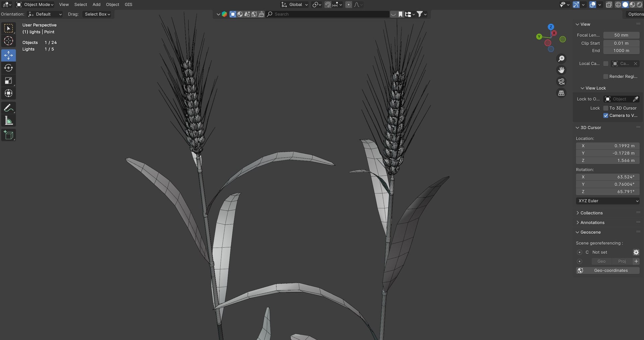The width and height of the screenshot is (644, 340).
Task: Click the eyedropper beside Lock to Object
Action: click(x=636, y=99)
